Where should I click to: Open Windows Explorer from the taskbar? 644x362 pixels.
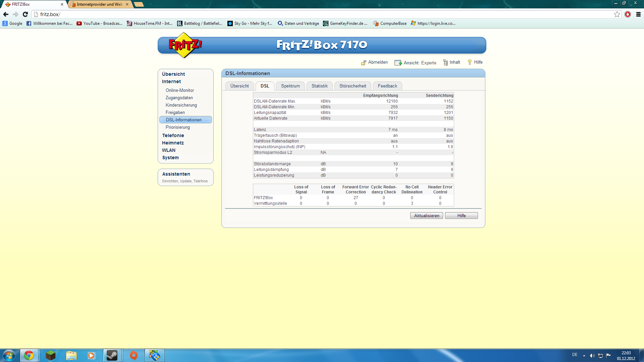71,355
